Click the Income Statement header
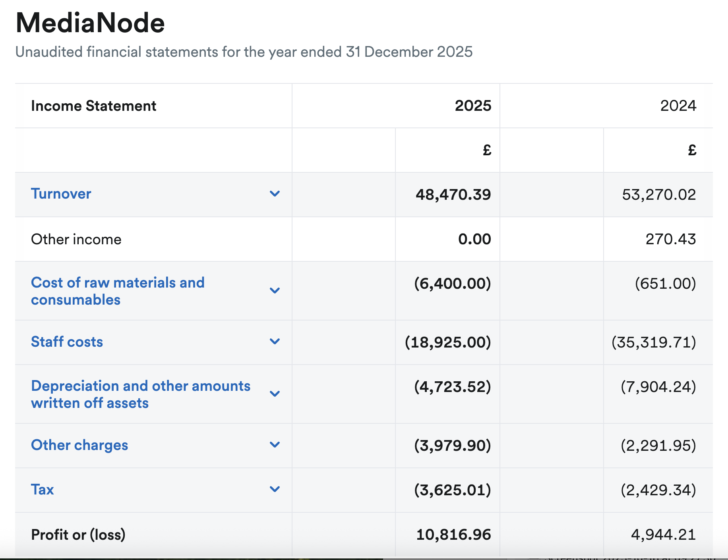The width and height of the screenshot is (728, 560). (93, 106)
